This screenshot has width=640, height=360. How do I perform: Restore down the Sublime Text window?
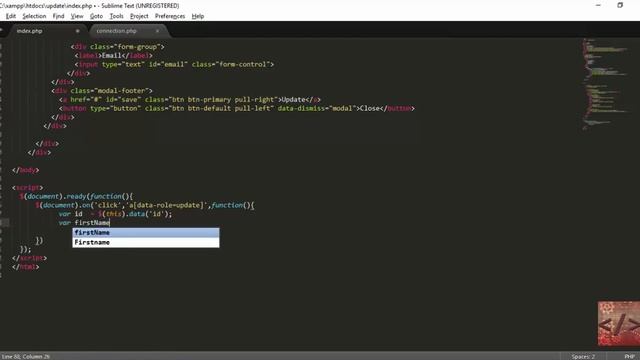[x=620, y=5]
